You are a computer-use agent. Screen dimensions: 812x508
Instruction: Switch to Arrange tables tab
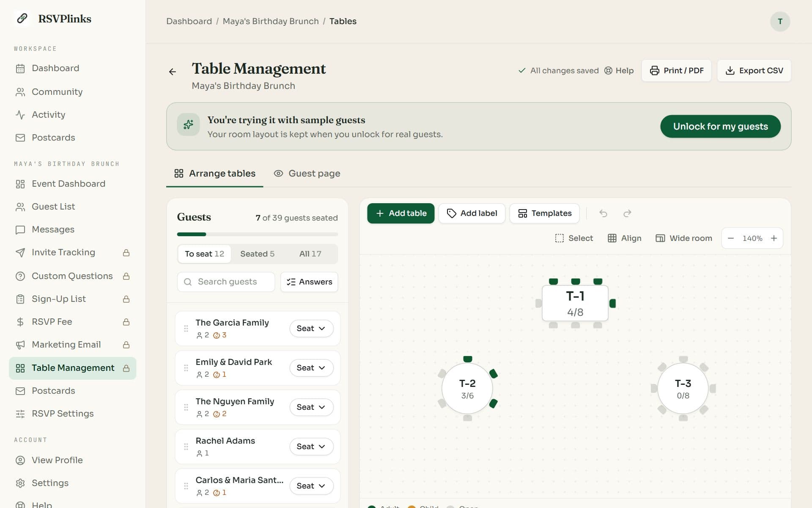[215, 174]
